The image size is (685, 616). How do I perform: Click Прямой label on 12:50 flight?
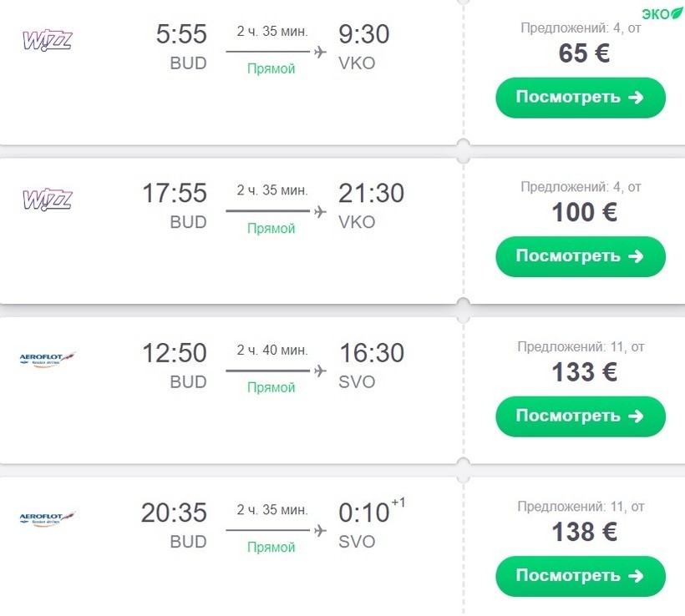(271, 387)
